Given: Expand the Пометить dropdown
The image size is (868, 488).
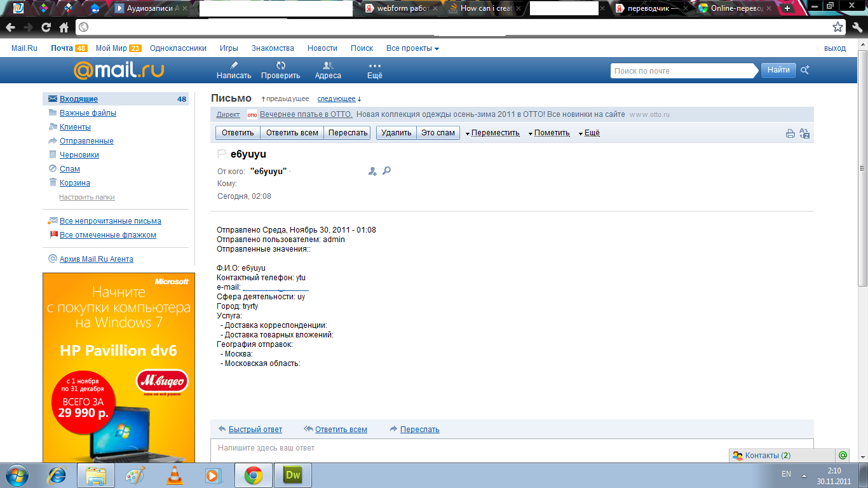Looking at the screenshot, I should [552, 133].
